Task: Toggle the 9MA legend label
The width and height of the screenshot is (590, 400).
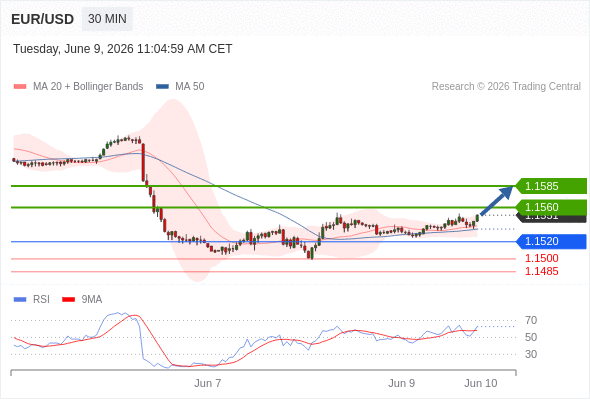Action: coord(92,300)
